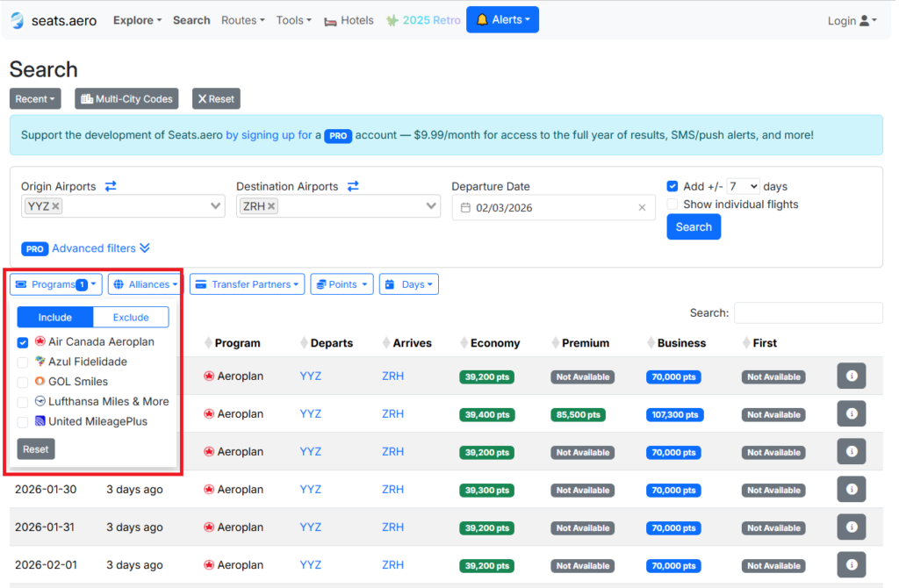Viewport: 899px width, 588px height.
Task: Tick the Lufthansa Miles & More checkbox
Action: click(23, 402)
